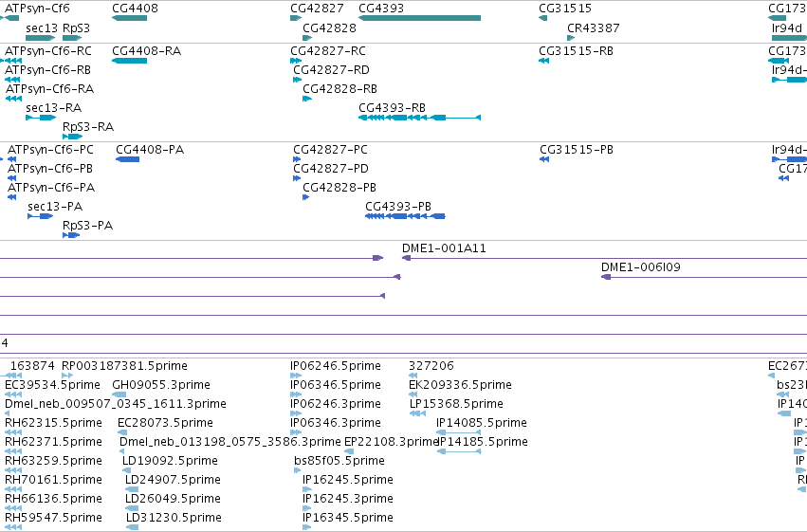Click the CG31515-RB transcript label

tap(576, 51)
